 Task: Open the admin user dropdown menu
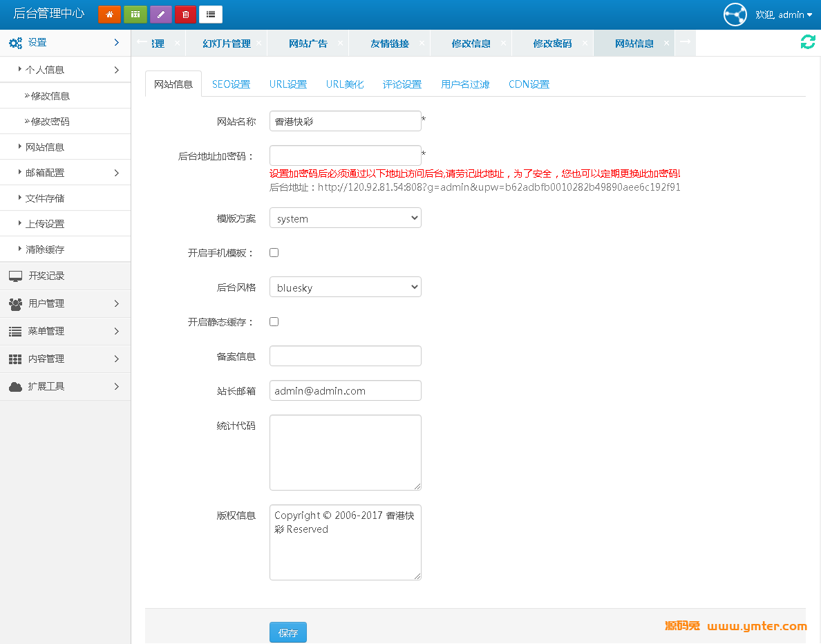(784, 15)
